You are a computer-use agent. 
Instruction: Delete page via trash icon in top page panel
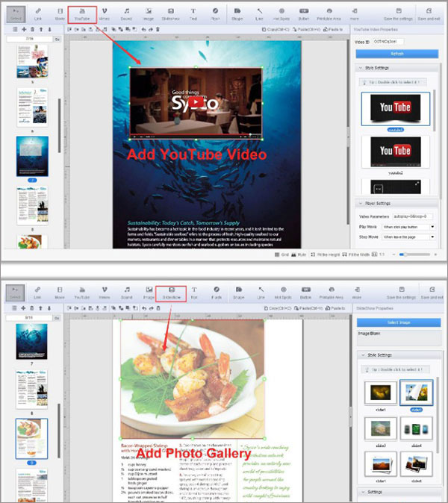tap(32, 29)
